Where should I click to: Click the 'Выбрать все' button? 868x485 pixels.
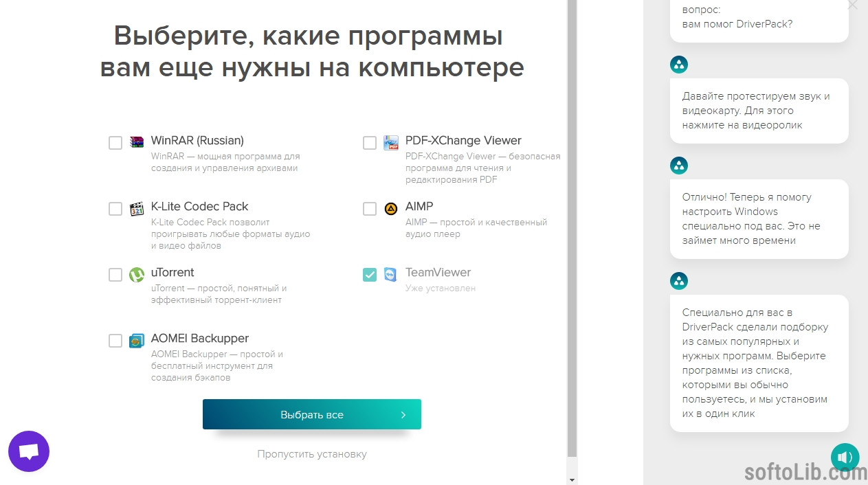tap(312, 414)
